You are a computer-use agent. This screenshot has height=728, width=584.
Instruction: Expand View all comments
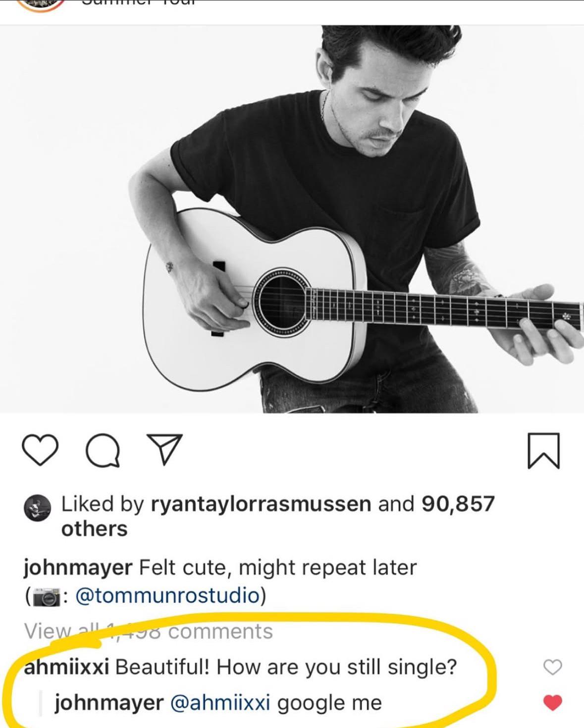[148, 631]
